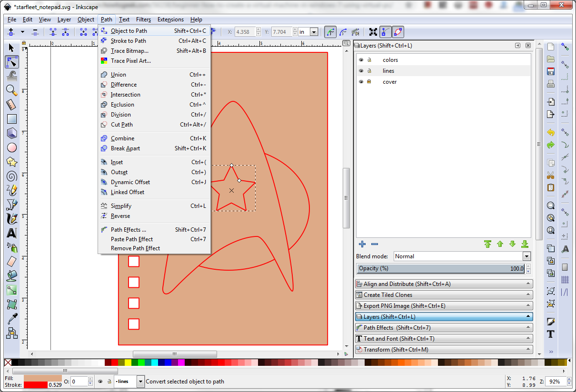This screenshot has width=576, height=392.
Task: Select the Selector arrow tool
Action: [12, 48]
